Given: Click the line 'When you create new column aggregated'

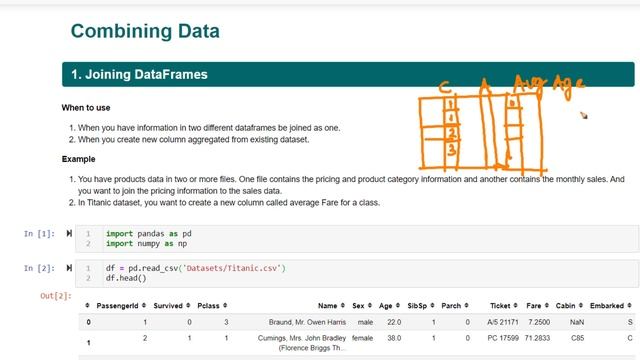Looking at the screenshot, I should pyautogui.click(x=193, y=139).
